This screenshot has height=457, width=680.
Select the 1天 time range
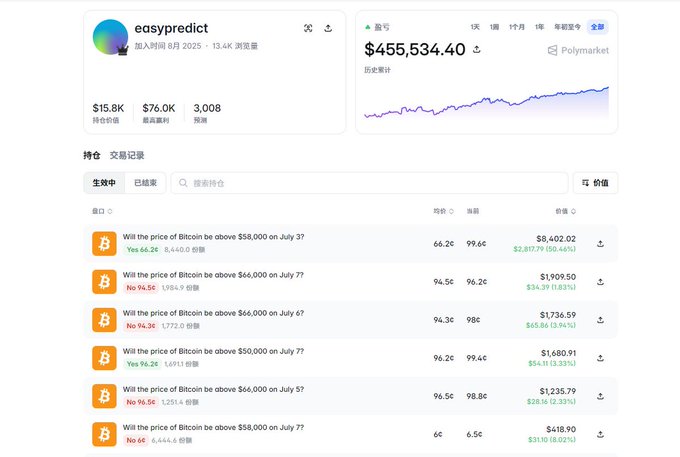click(x=475, y=27)
